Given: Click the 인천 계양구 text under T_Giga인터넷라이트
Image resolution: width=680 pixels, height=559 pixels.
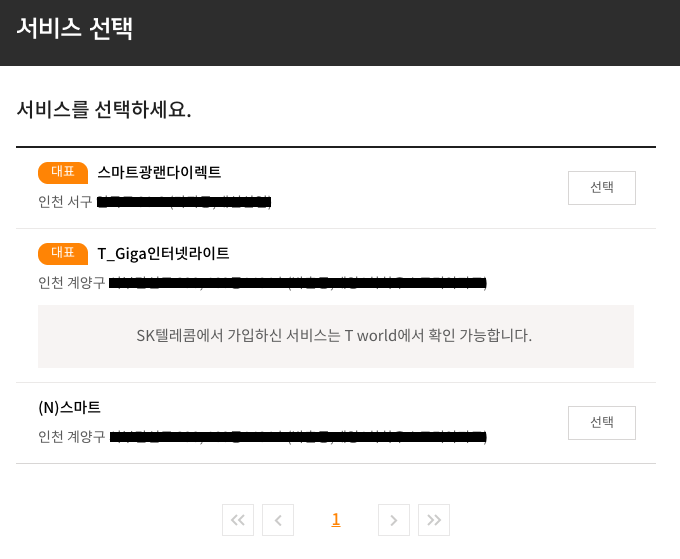Looking at the screenshot, I should (x=71, y=283).
